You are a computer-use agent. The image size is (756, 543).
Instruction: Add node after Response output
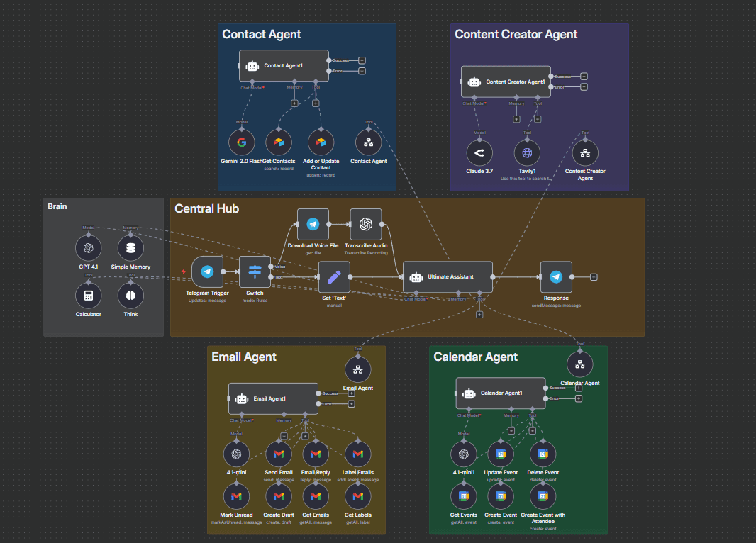[594, 277]
